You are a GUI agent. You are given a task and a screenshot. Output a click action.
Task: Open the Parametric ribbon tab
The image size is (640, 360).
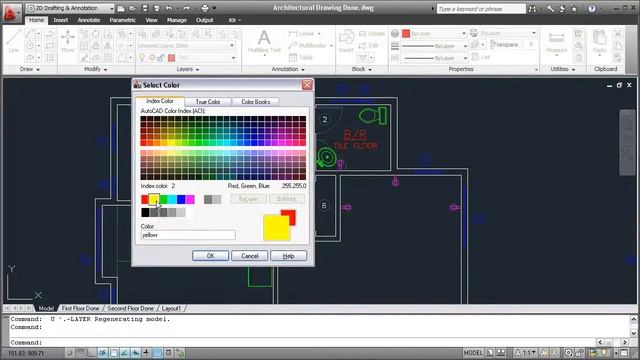(122, 20)
